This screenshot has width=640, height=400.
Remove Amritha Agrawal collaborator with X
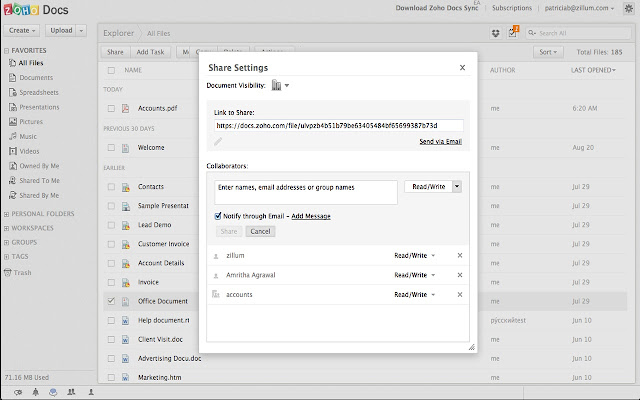460,275
